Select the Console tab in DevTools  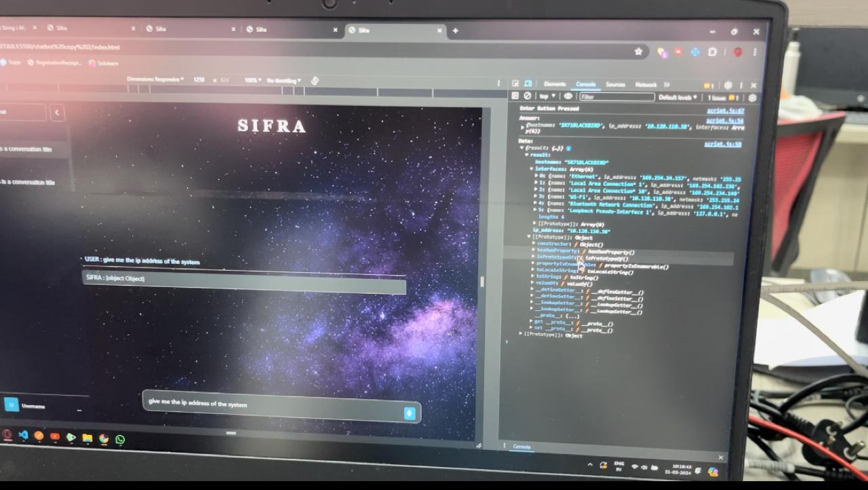click(586, 85)
